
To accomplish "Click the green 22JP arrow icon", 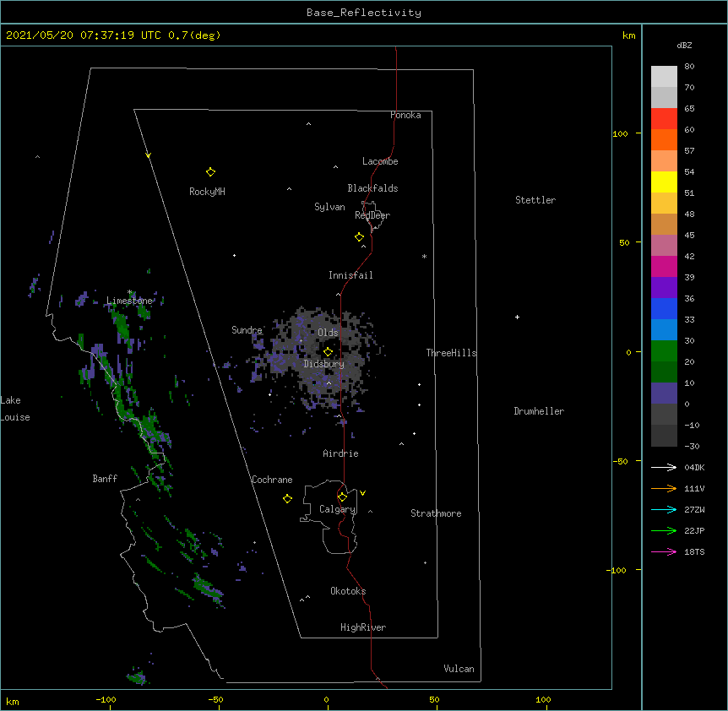I will 664,530.
